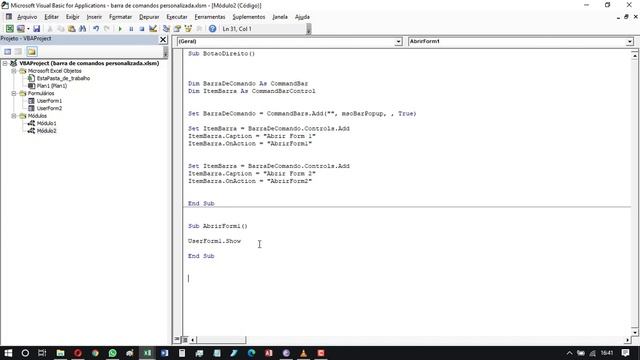Pause execution with the Break icon
Image resolution: width=640 pixels, height=360 pixels.
[131, 29]
